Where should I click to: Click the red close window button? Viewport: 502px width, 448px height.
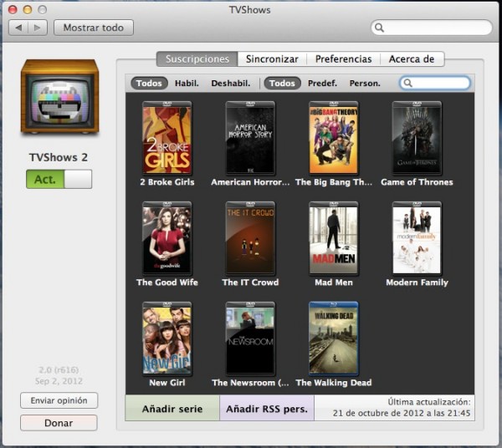coord(13,9)
